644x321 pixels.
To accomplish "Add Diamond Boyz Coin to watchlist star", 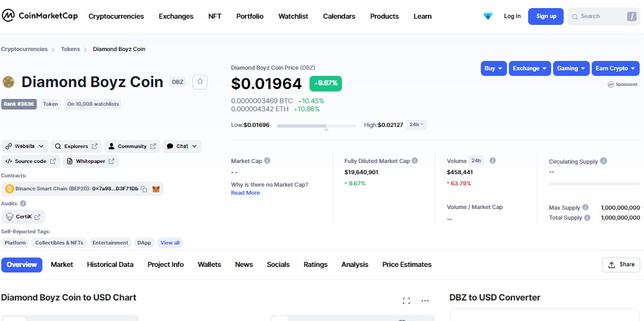I will click(200, 81).
